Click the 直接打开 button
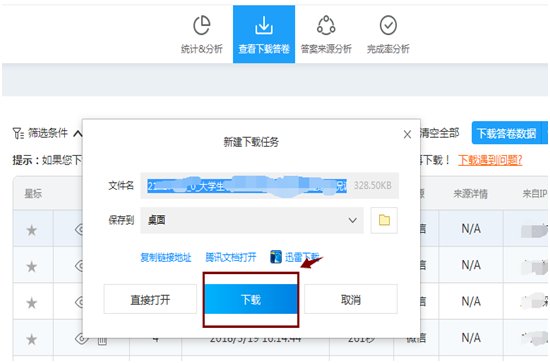The height and width of the screenshot is (363, 550). 150,299
